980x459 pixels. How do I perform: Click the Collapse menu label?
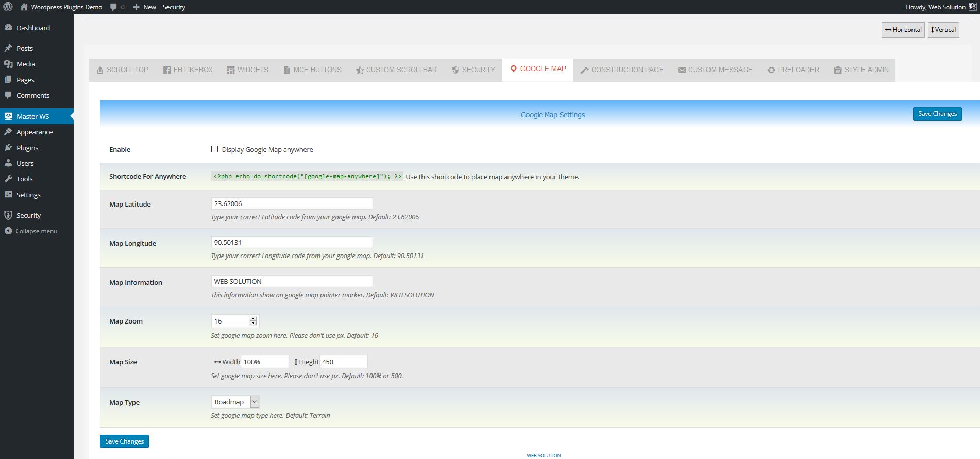[x=37, y=231]
